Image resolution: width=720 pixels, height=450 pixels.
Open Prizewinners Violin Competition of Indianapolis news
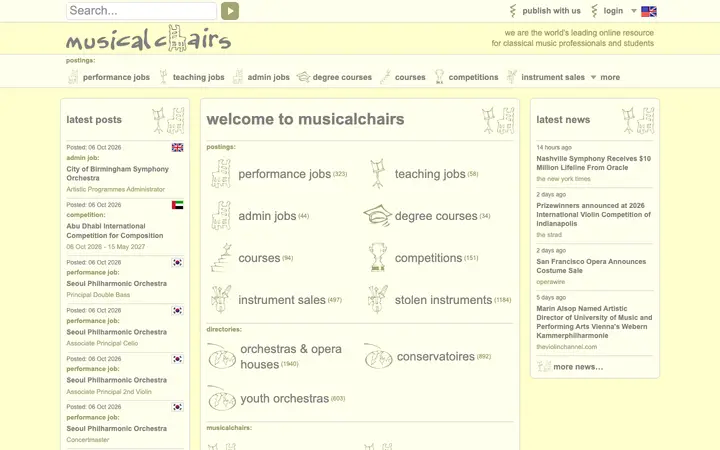click(x=593, y=214)
